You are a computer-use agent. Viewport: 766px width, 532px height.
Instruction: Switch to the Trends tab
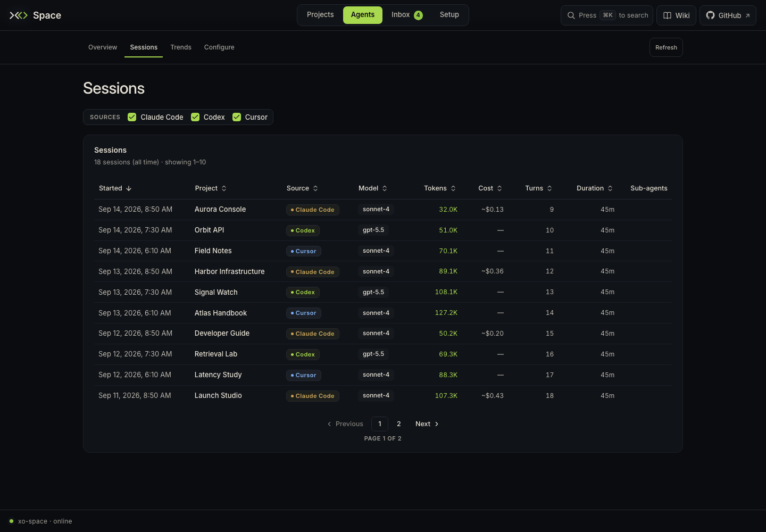[181, 47]
